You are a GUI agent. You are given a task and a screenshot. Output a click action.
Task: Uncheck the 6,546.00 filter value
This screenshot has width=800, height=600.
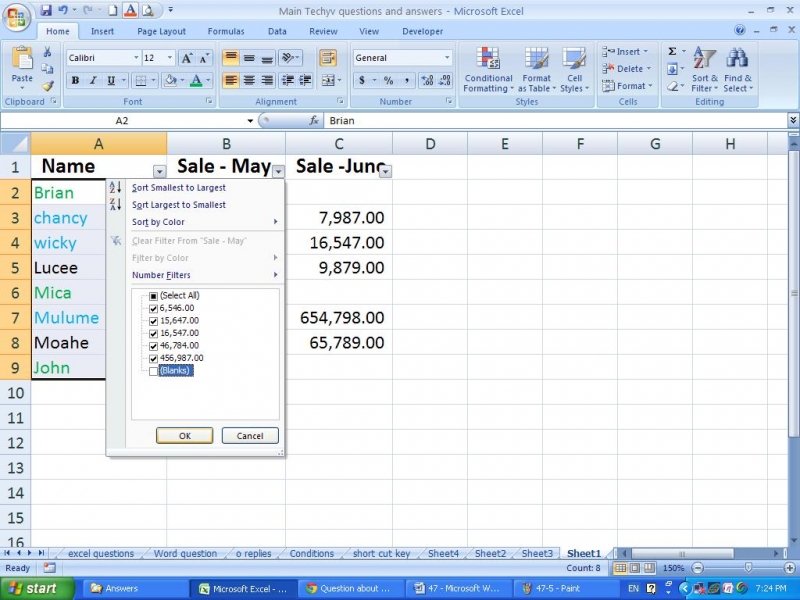click(x=153, y=308)
